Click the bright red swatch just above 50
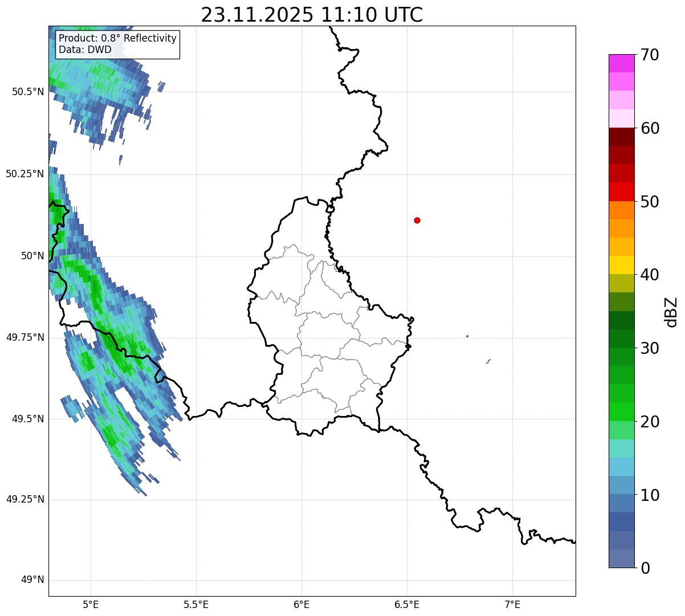 (622, 192)
